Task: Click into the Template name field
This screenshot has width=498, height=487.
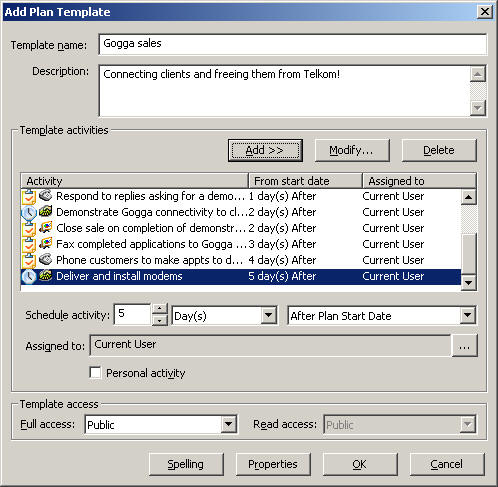Action: click(293, 44)
